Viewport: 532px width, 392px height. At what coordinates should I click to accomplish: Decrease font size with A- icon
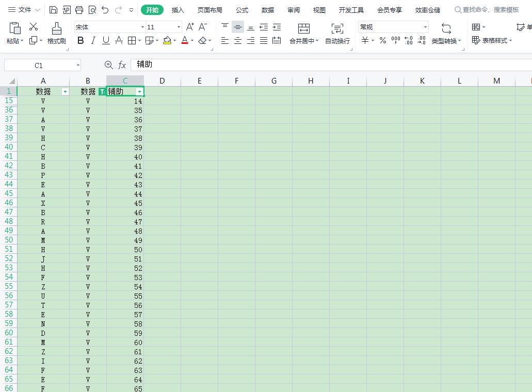(x=203, y=27)
